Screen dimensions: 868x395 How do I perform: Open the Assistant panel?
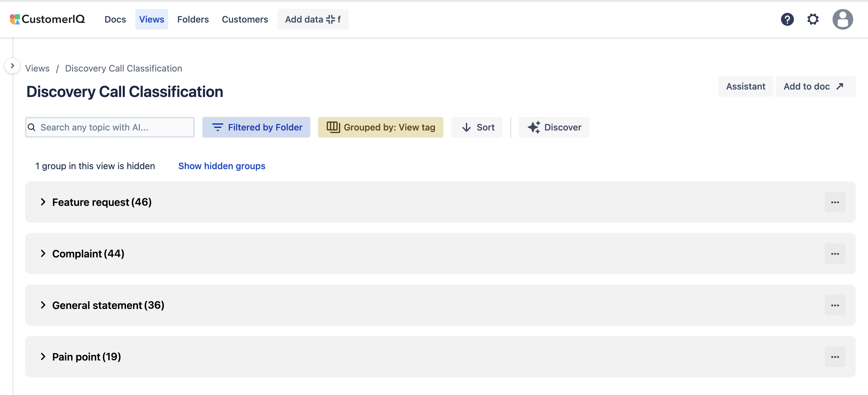tap(745, 87)
